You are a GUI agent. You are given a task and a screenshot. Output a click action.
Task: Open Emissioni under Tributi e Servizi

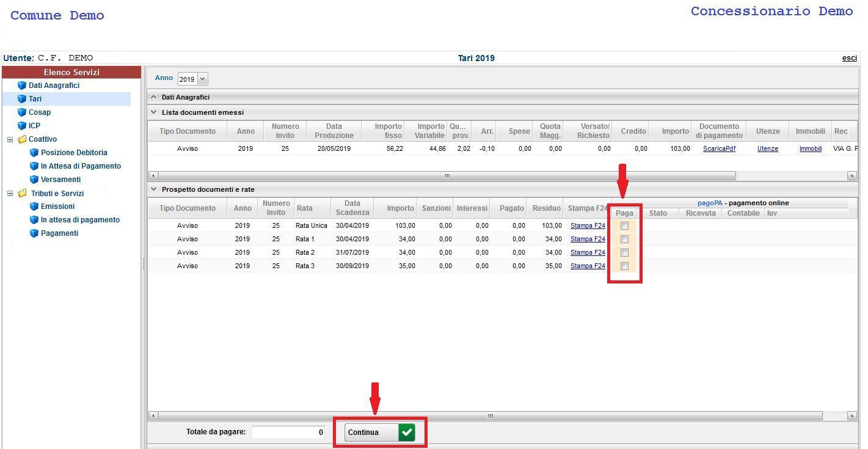tap(57, 206)
